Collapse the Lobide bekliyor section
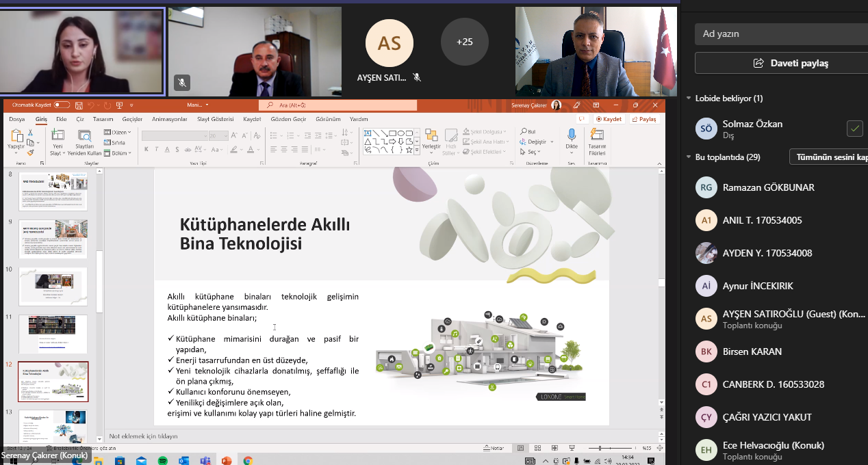This screenshot has width=868, height=465. (x=689, y=98)
